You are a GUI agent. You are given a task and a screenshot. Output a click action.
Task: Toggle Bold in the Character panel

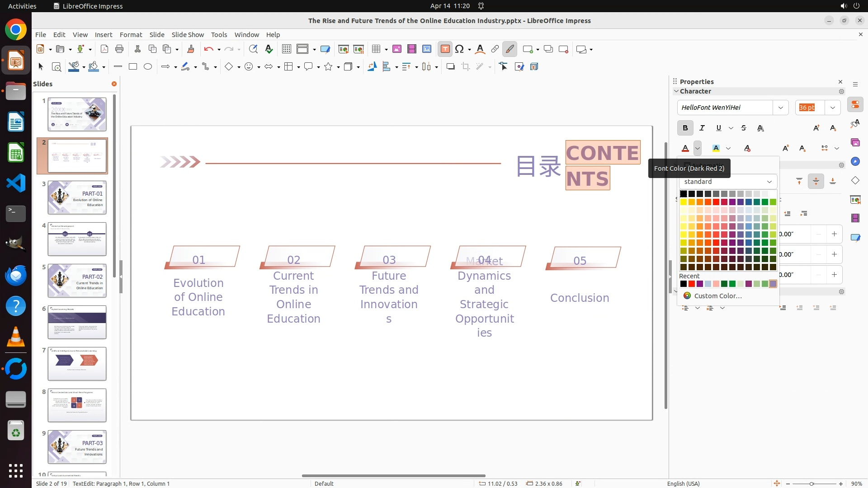685,128
